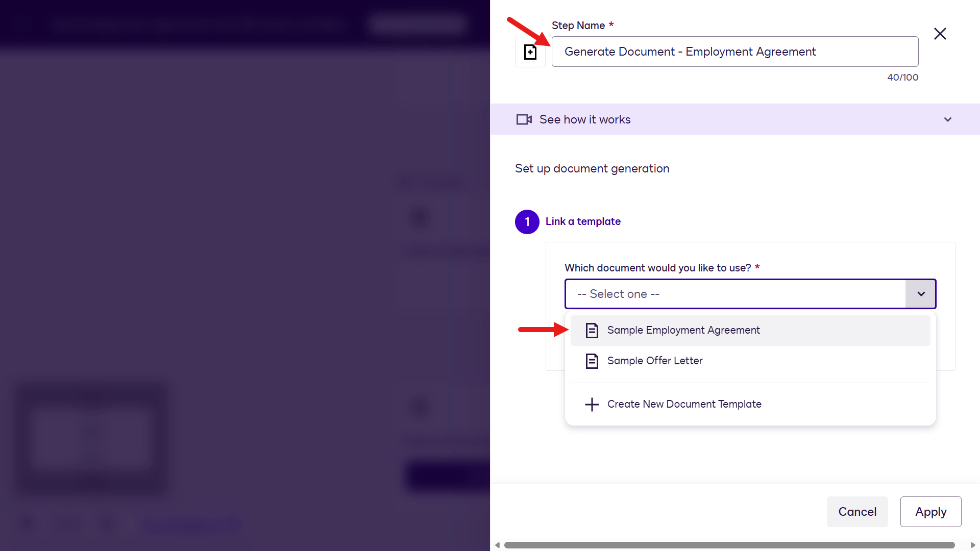Click the Set up document generation heading
The image size is (980, 551).
(592, 168)
